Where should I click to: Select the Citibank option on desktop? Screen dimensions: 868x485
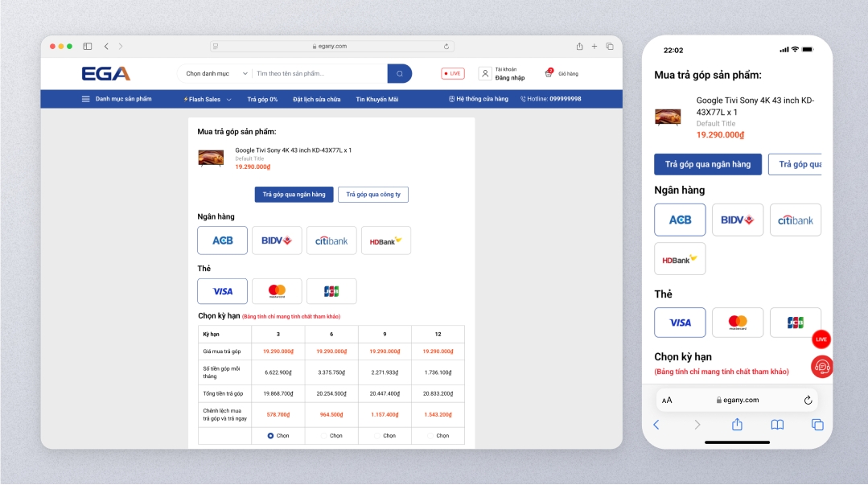(331, 240)
